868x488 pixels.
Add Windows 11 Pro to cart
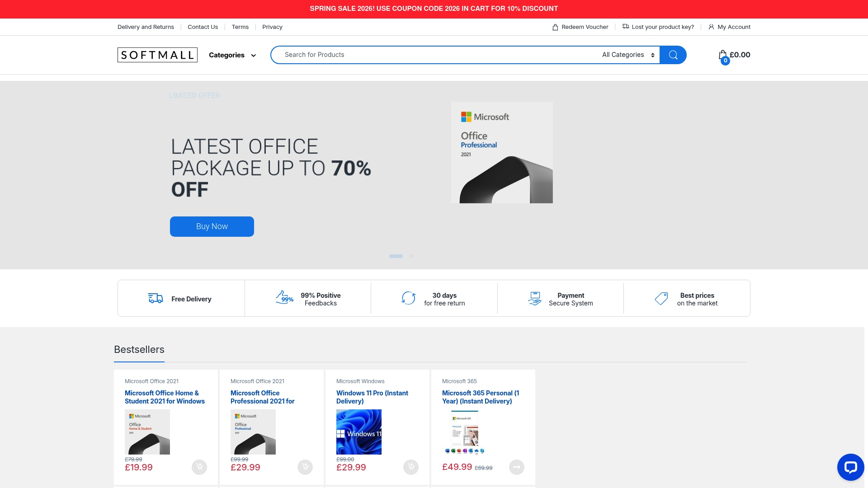coord(411,467)
